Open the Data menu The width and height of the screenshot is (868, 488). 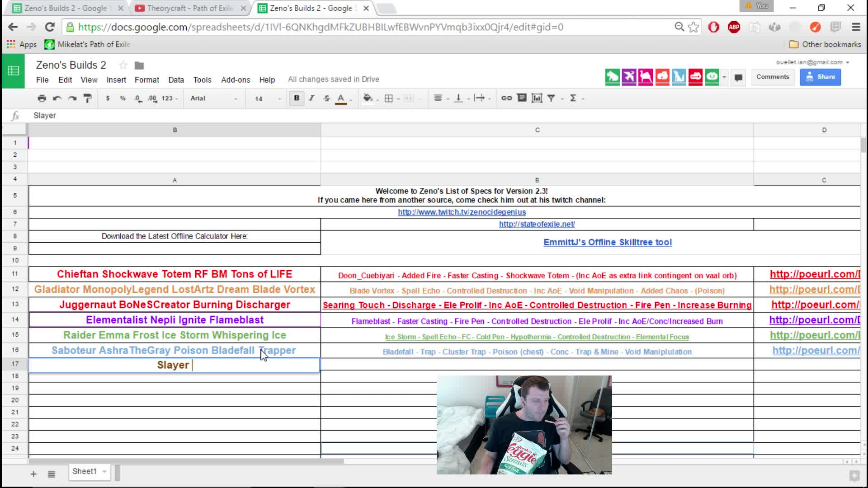(x=176, y=80)
